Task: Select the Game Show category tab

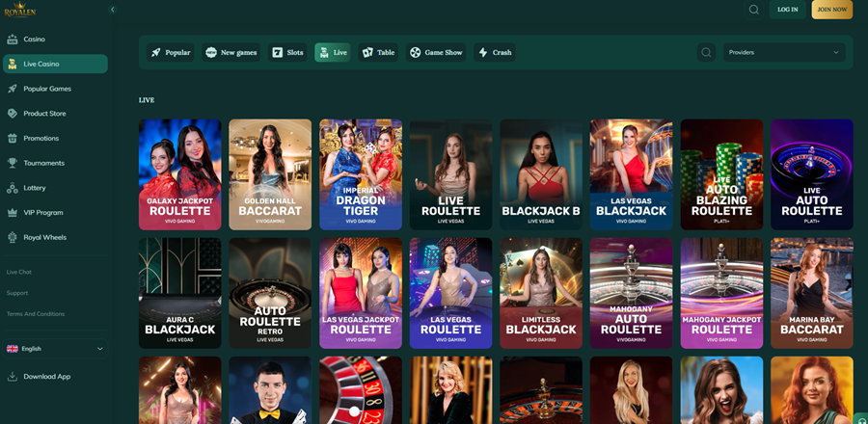Action: 436,52
